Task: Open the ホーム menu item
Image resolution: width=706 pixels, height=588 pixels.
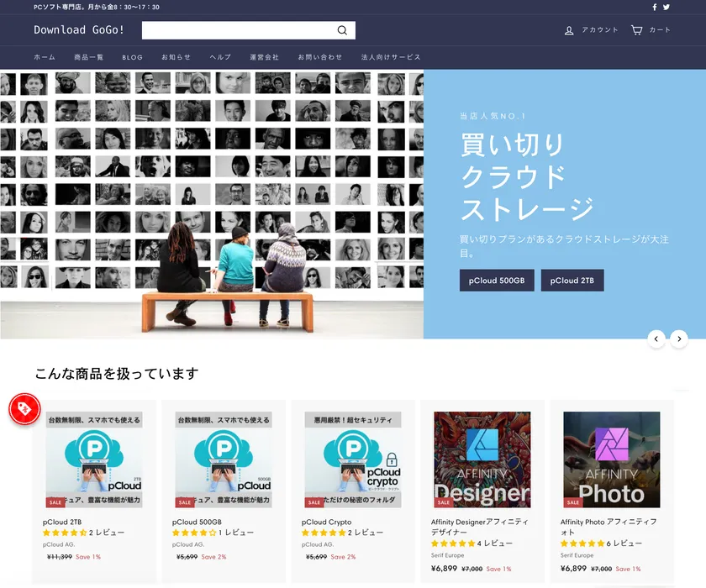Action: click(x=45, y=57)
